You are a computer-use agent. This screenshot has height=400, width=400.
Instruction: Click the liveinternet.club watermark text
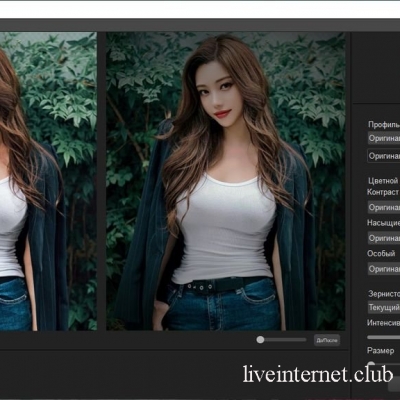point(318,374)
